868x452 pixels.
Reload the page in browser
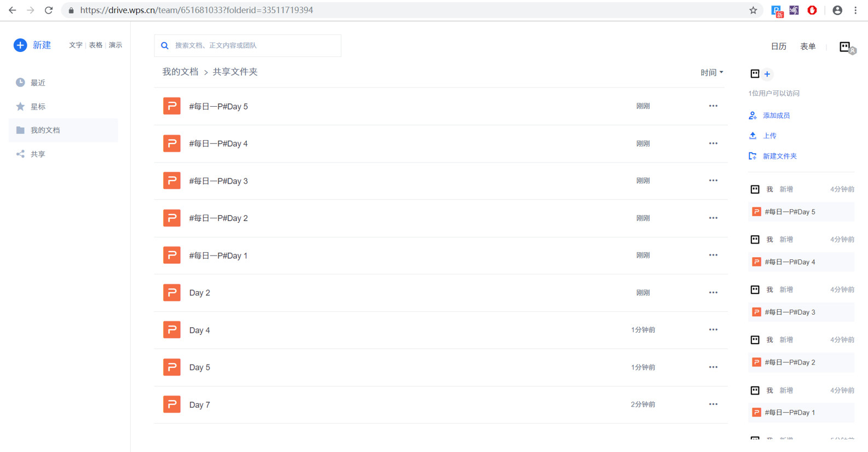pyautogui.click(x=49, y=10)
